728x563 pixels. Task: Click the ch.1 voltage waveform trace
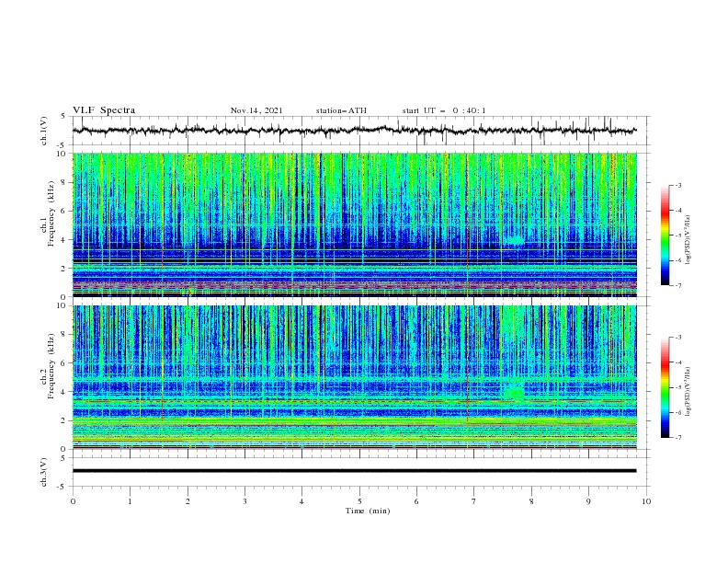pos(354,131)
